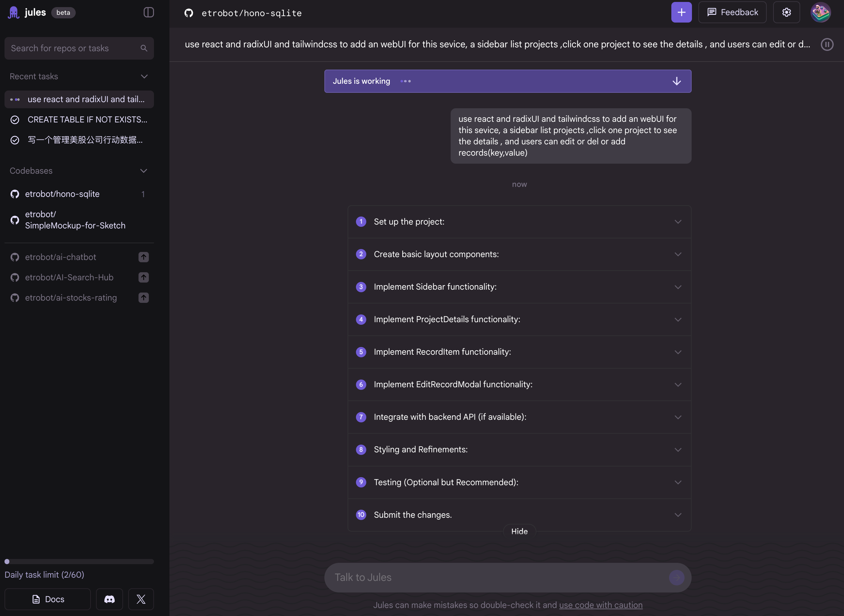This screenshot has height=616, width=844.
Task: Open the Feedback dialog
Action: [732, 12]
